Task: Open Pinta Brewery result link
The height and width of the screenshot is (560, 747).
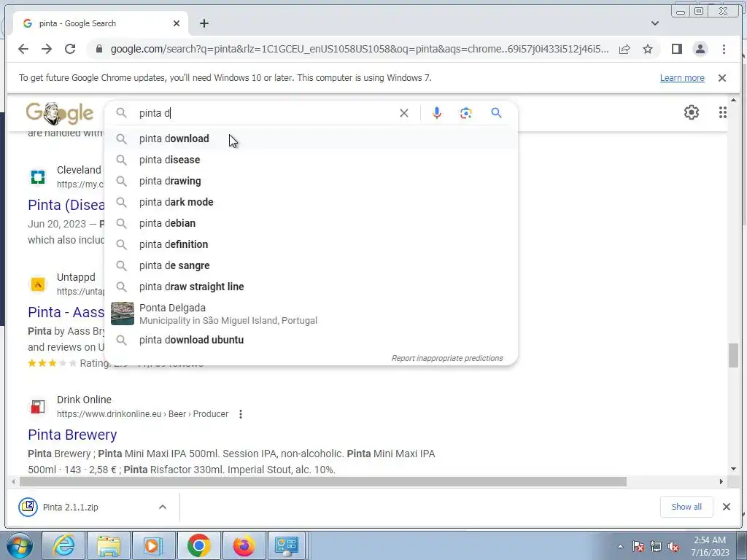Action: coord(72,435)
